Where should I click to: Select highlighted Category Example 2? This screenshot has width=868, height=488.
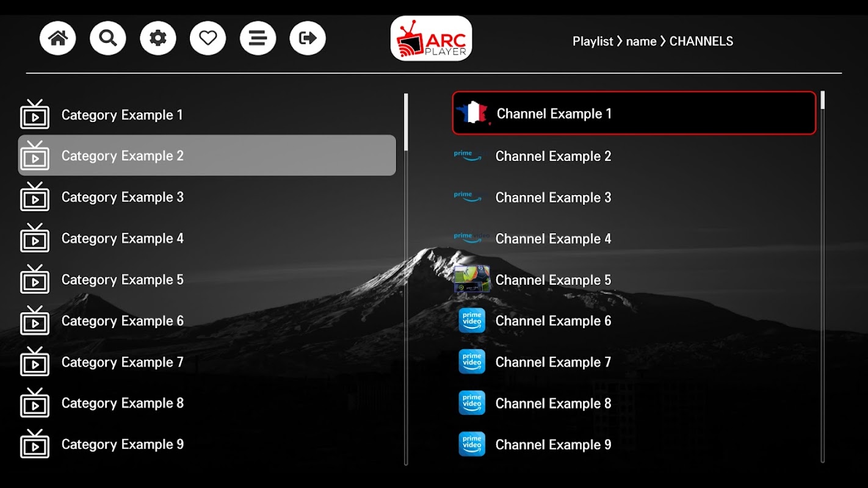(207, 156)
